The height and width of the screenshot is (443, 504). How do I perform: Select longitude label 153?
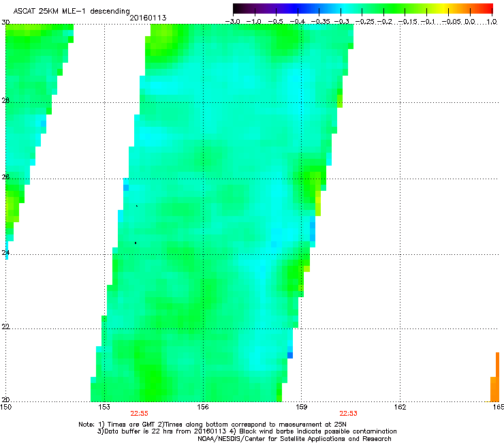pos(104,407)
